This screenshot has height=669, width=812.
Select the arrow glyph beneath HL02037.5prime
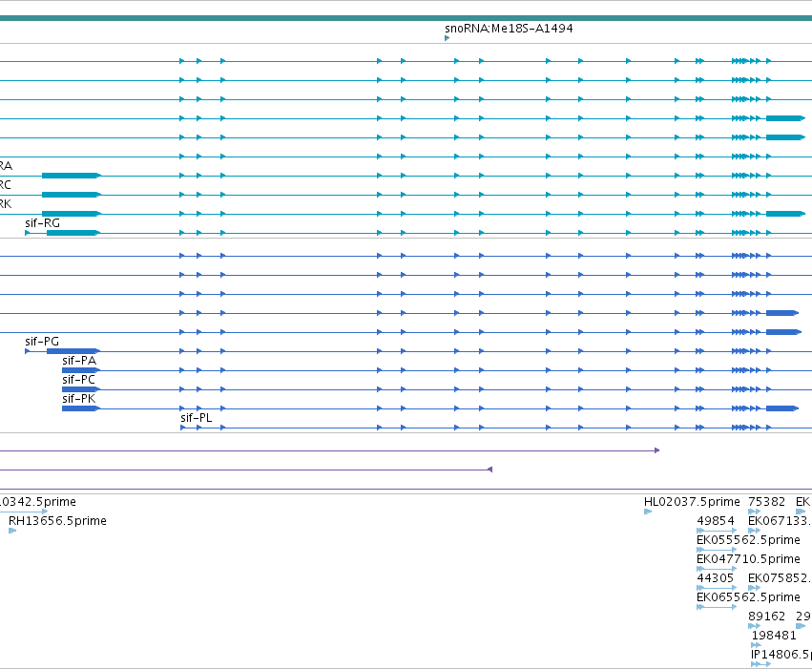648,512
